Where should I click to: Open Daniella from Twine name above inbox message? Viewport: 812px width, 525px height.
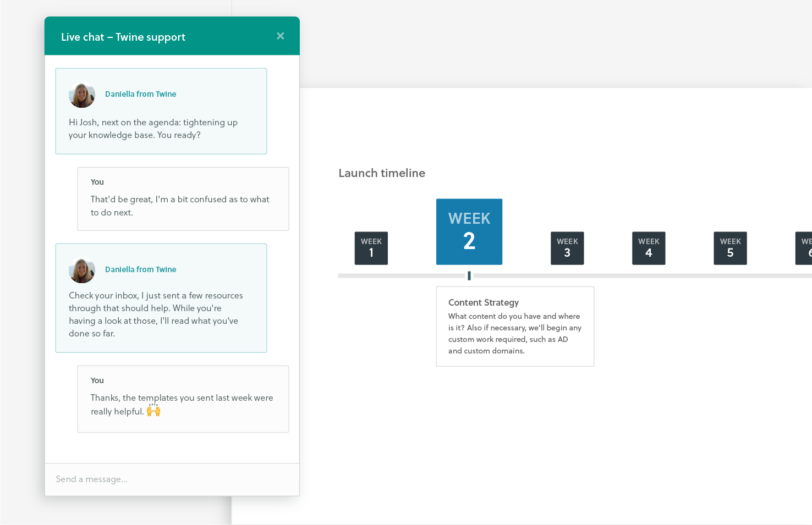(140, 269)
